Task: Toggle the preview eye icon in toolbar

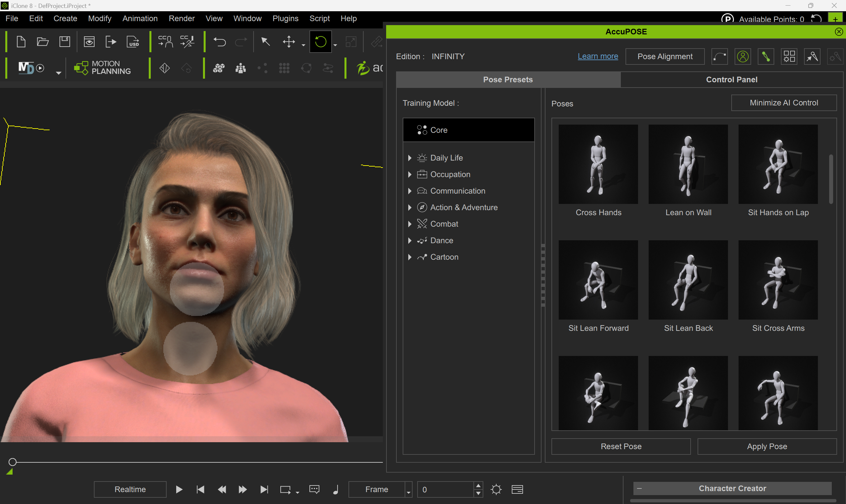Action: [x=89, y=42]
